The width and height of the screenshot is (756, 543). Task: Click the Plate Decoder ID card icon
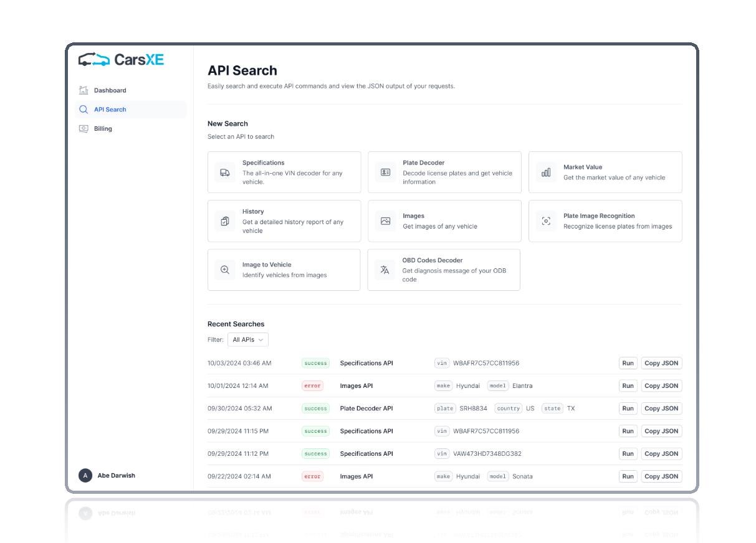(385, 172)
